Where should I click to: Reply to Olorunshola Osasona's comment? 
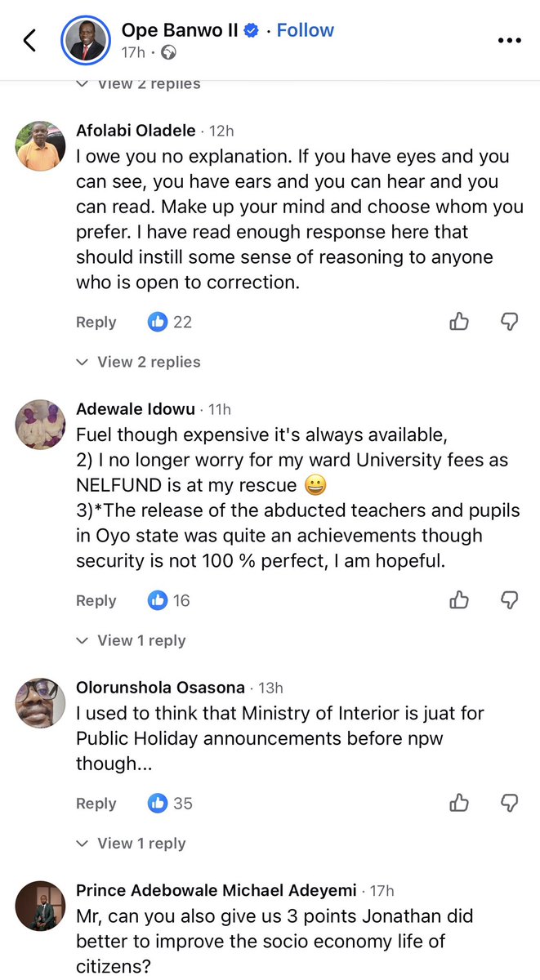pyautogui.click(x=96, y=803)
